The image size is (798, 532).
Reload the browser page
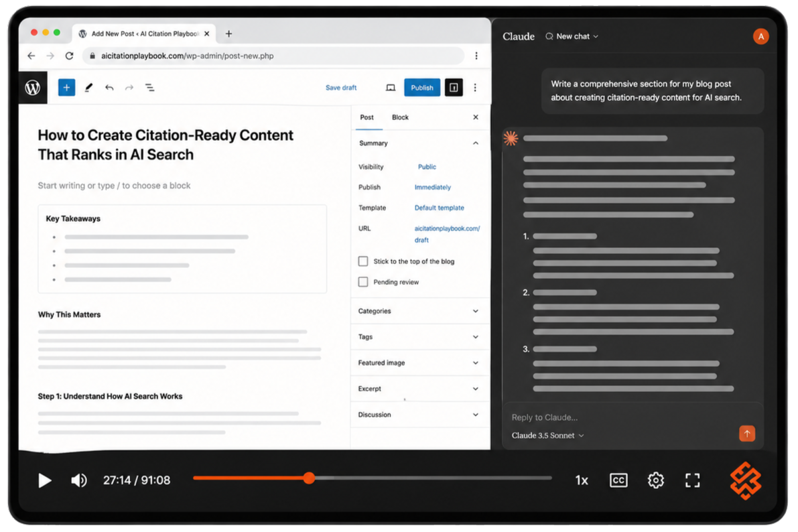(x=69, y=56)
